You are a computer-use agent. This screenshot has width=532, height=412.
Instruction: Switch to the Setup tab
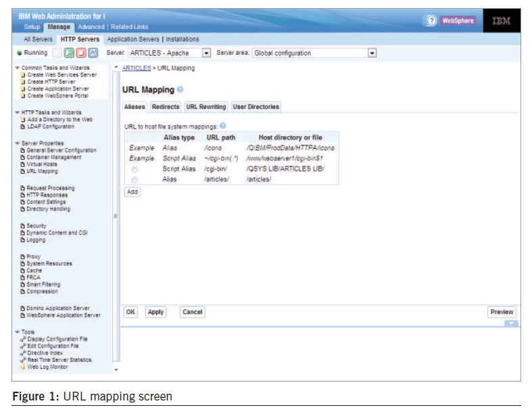(32, 27)
